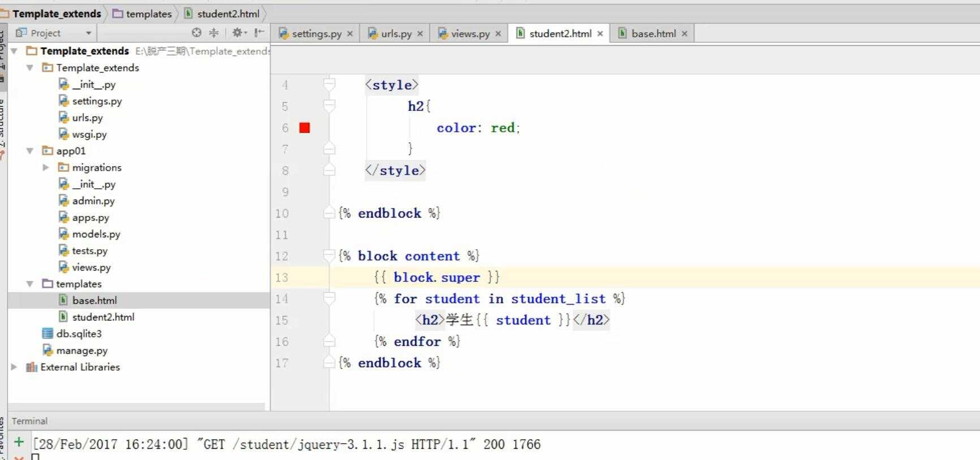
Task: Click student_list on line 14
Action: click(558, 299)
